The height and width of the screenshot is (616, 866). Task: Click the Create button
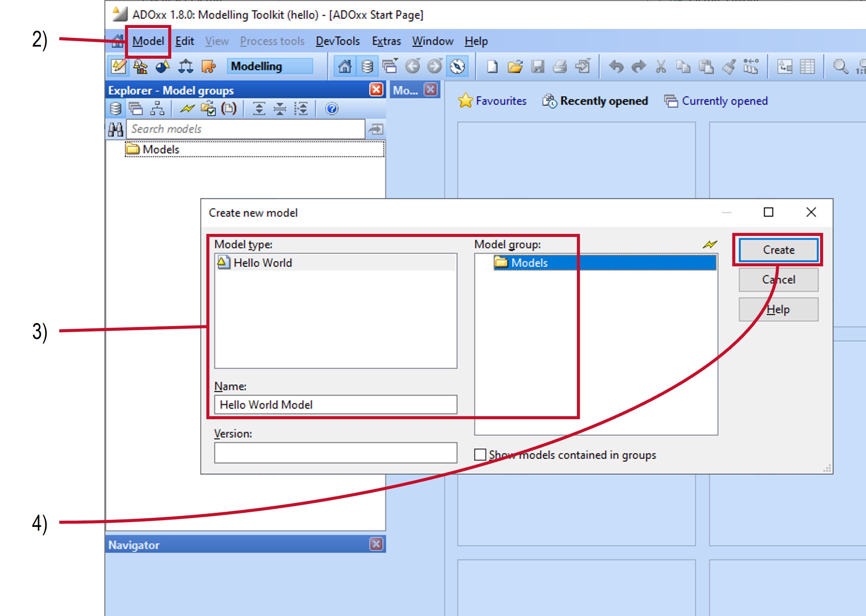[x=778, y=250]
